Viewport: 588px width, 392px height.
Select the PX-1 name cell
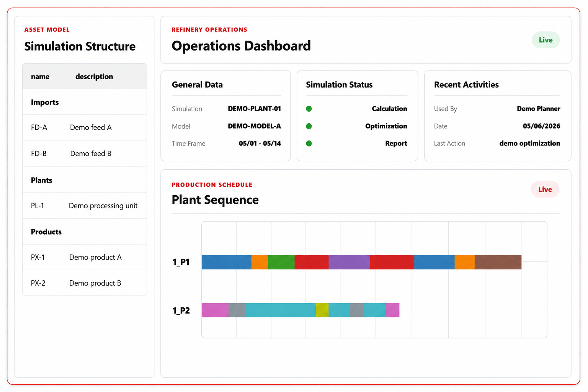pyautogui.click(x=38, y=257)
